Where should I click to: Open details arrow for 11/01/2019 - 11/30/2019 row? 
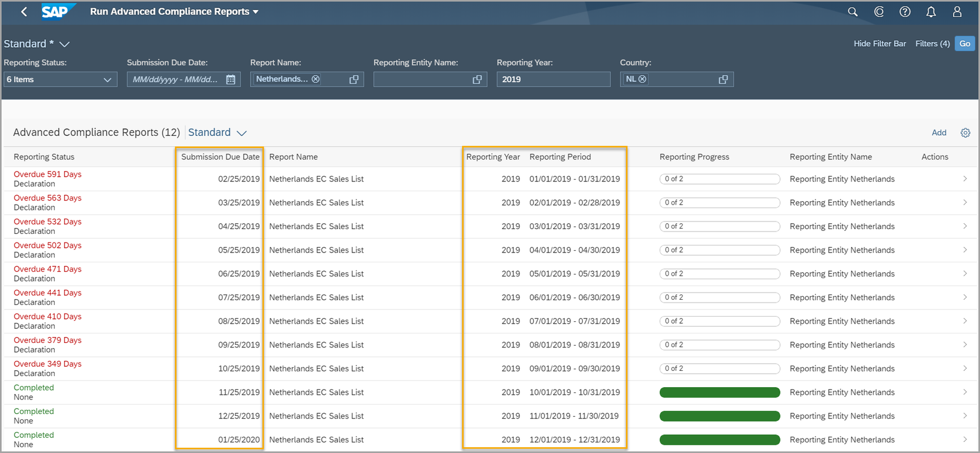965,416
